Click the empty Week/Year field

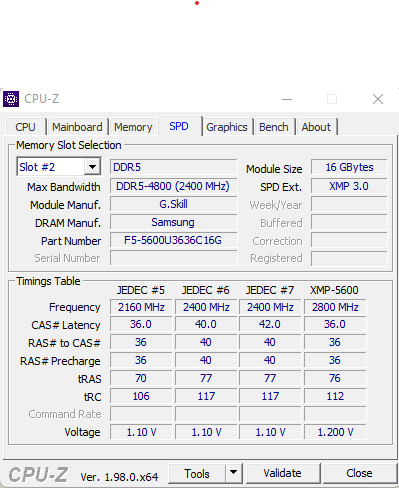(349, 204)
